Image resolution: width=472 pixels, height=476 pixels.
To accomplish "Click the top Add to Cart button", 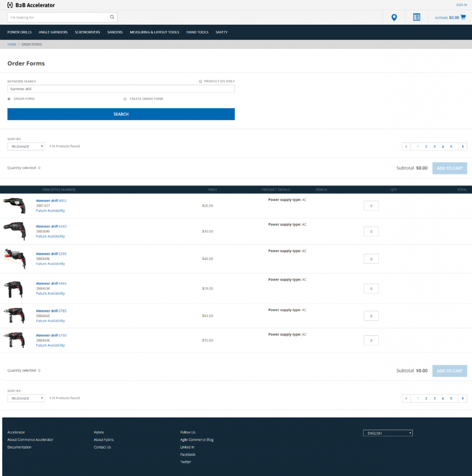I will (450, 168).
